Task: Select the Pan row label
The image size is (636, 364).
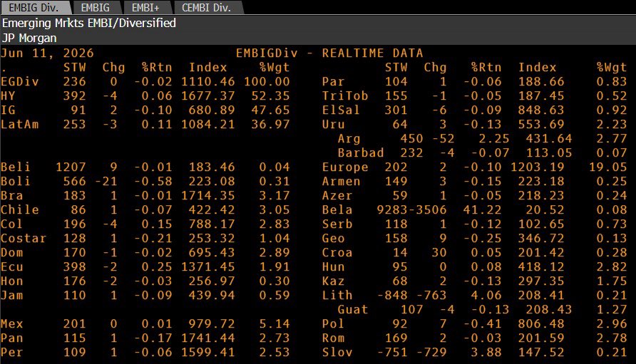Action: pos(11,338)
